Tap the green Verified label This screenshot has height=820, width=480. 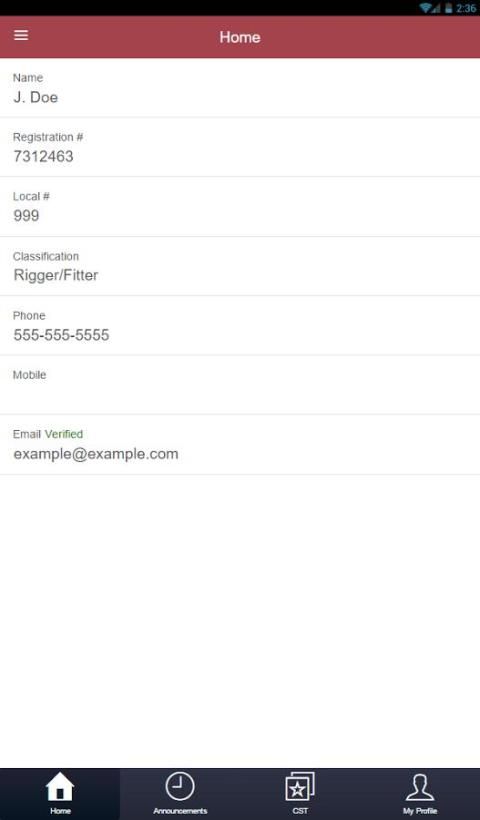(x=64, y=434)
